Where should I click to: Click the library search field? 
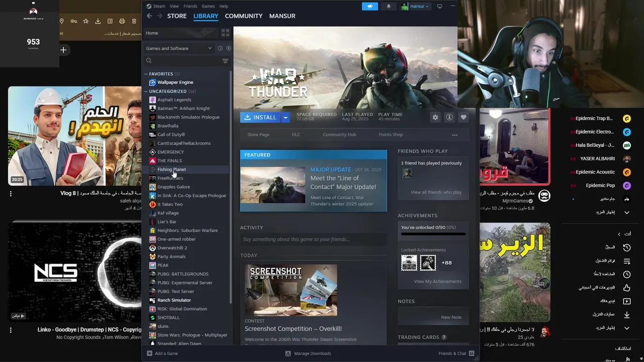coord(182,61)
